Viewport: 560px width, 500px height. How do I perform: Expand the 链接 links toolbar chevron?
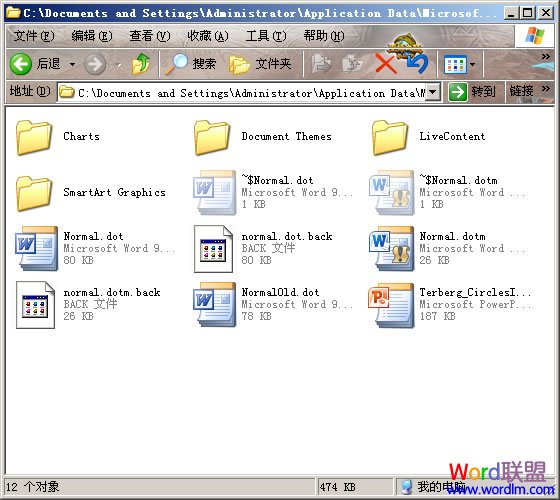pyautogui.click(x=545, y=89)
